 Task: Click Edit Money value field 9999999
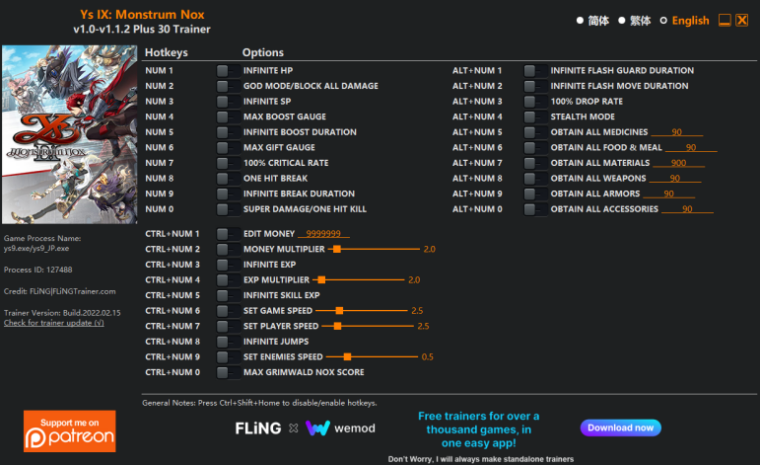323,234
